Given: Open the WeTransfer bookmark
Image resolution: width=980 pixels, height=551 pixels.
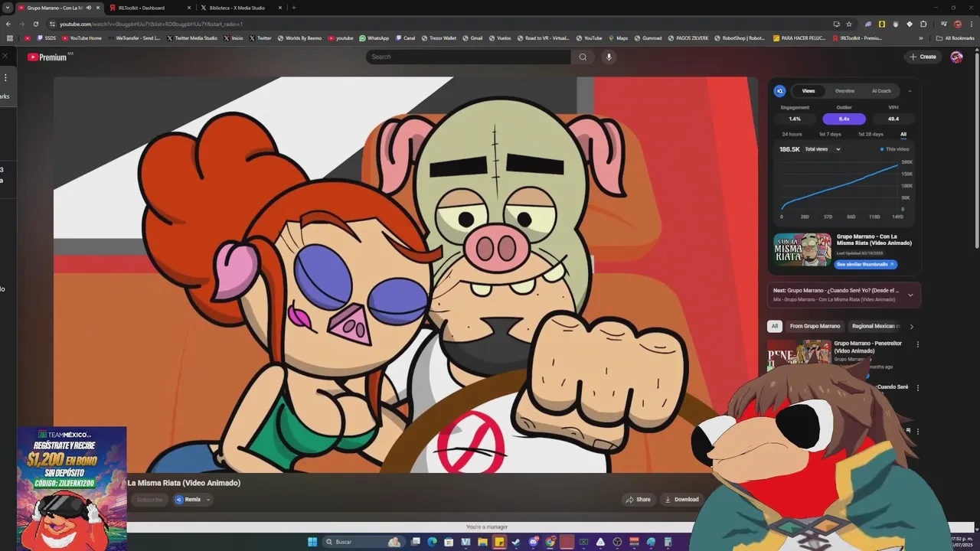Looking at the screenshot, I should [x=134, y=37].
